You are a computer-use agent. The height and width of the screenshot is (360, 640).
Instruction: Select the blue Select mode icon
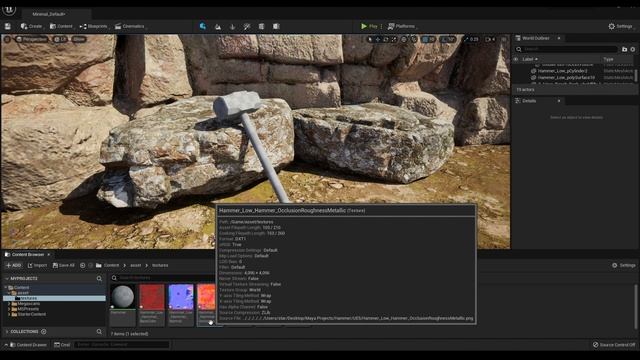(203, 26)
